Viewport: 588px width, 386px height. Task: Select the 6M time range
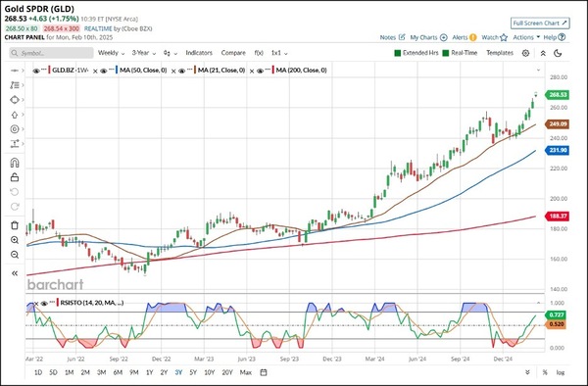tap(118, 372)
